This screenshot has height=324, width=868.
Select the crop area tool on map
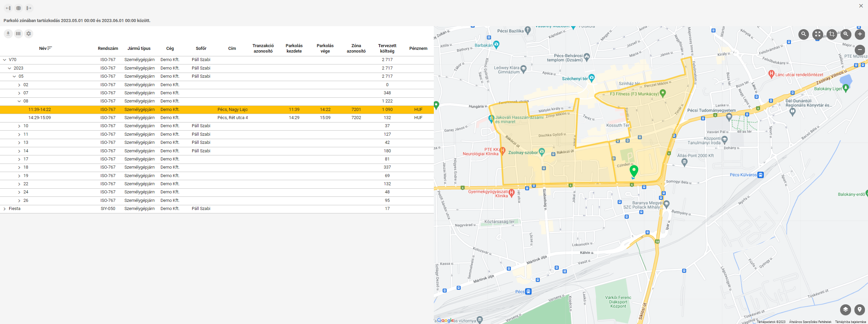coord(832,34)
